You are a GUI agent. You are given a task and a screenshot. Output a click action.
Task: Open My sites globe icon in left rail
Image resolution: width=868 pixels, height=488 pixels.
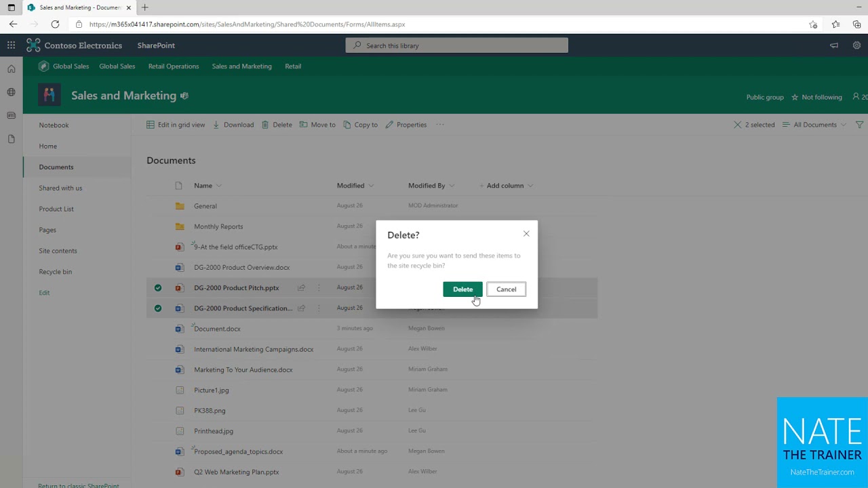(11, 92)
